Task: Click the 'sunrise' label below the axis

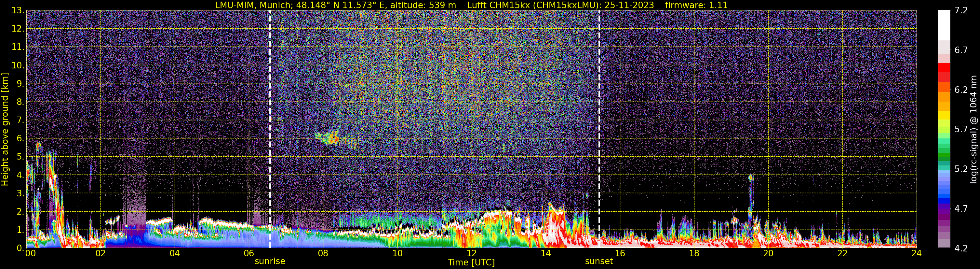Action: tap(270, 261)
